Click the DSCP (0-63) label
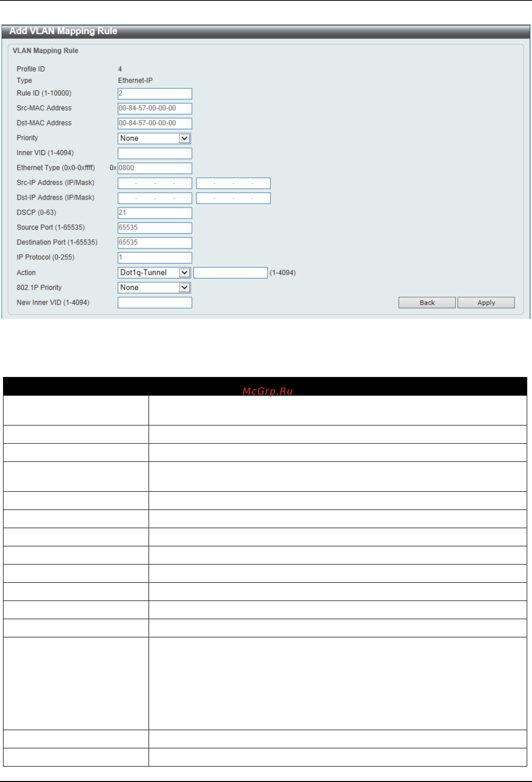 [x=36, y=212]
